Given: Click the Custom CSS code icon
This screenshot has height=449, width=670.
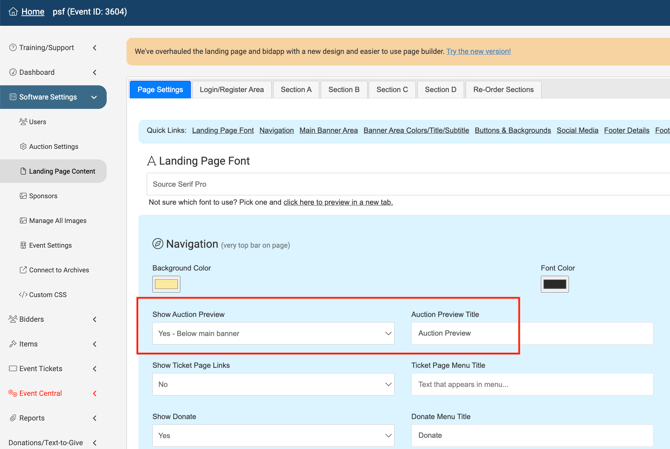Looking at the screenshot, I should (x=23, y=295).
